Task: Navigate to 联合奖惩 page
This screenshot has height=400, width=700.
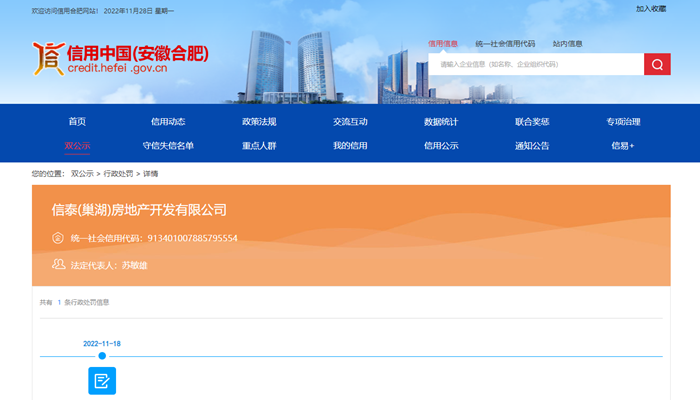Action: click(532, 122)
